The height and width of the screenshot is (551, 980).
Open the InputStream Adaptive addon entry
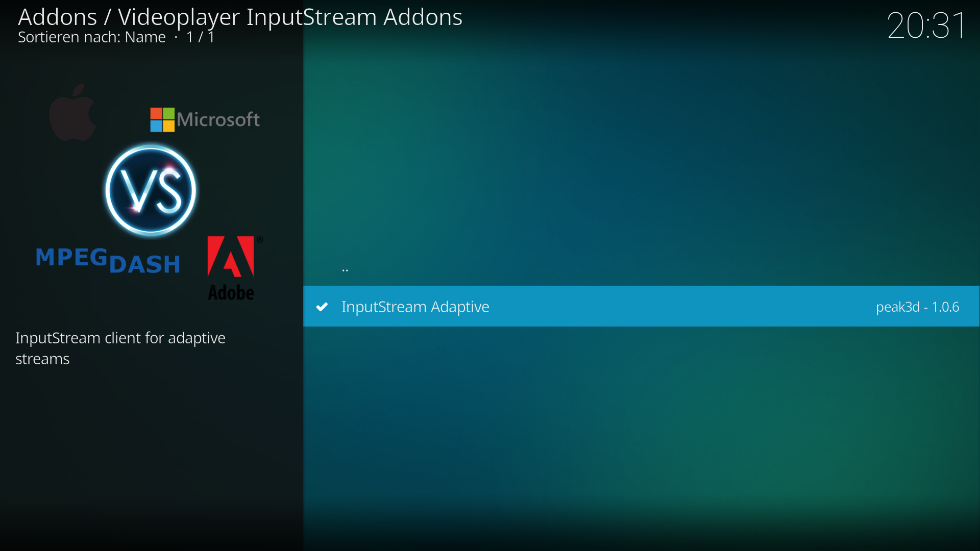coord(641,306)
